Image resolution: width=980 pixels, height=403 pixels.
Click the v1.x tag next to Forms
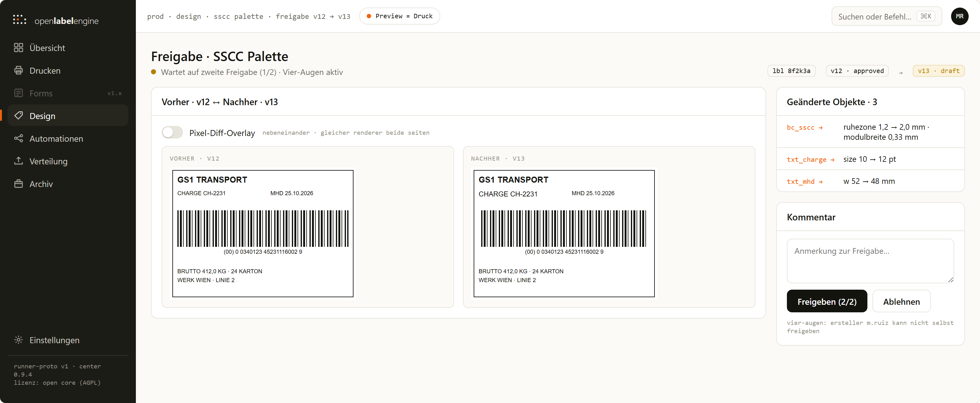(x=114, y=93)
